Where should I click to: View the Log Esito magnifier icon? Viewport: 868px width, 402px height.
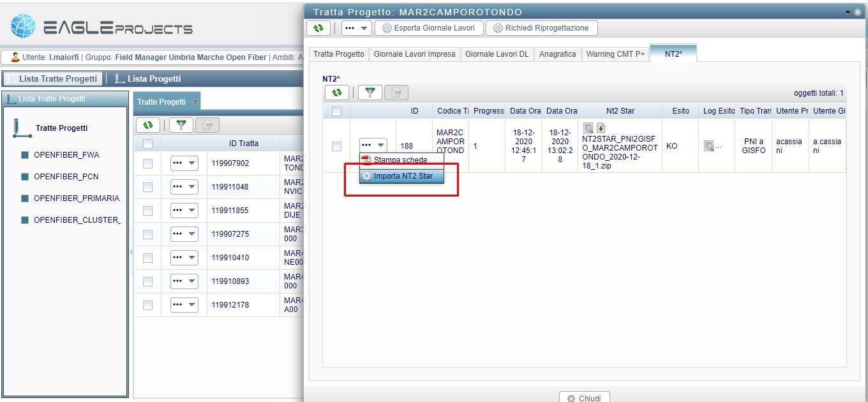709,146
